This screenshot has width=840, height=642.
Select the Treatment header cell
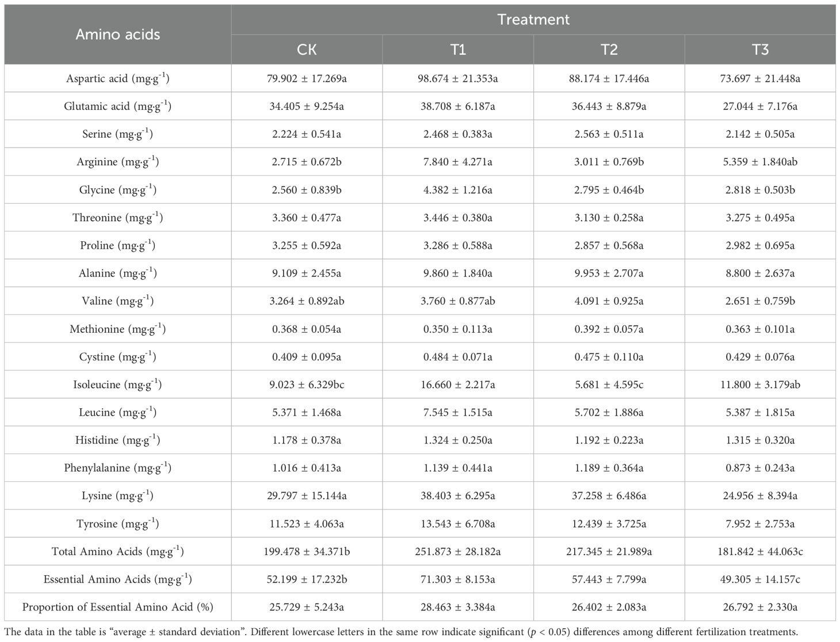tap(533, 20)
